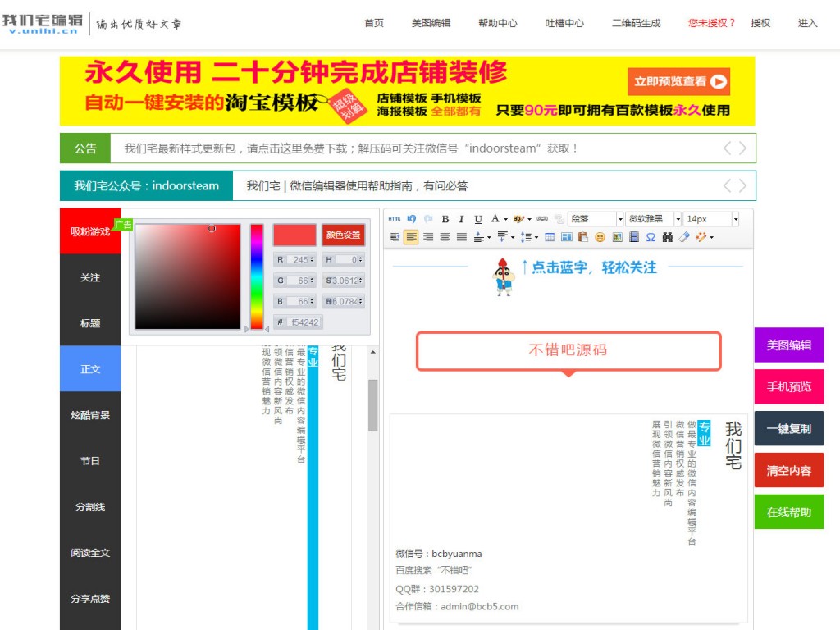Select the 分享点赞 sidebar category
The width and height of the screenshot is (840, 630).
(90, 599)
